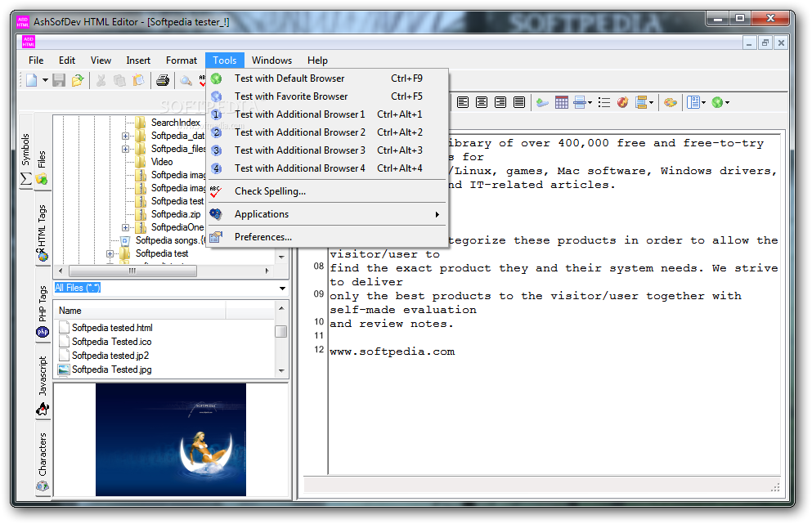Select Softpedia Tested.ico file

tap(111, 342)
